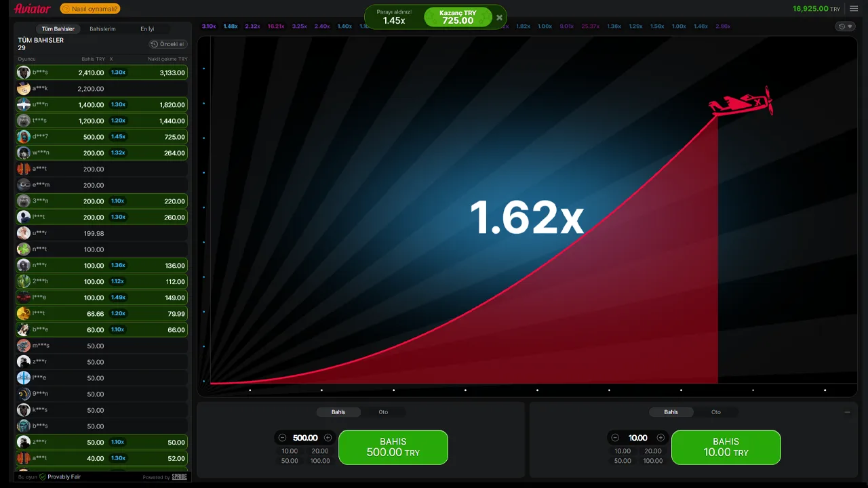Set quick amount 50.00 in 500.00 bet panel

(290, 461)
